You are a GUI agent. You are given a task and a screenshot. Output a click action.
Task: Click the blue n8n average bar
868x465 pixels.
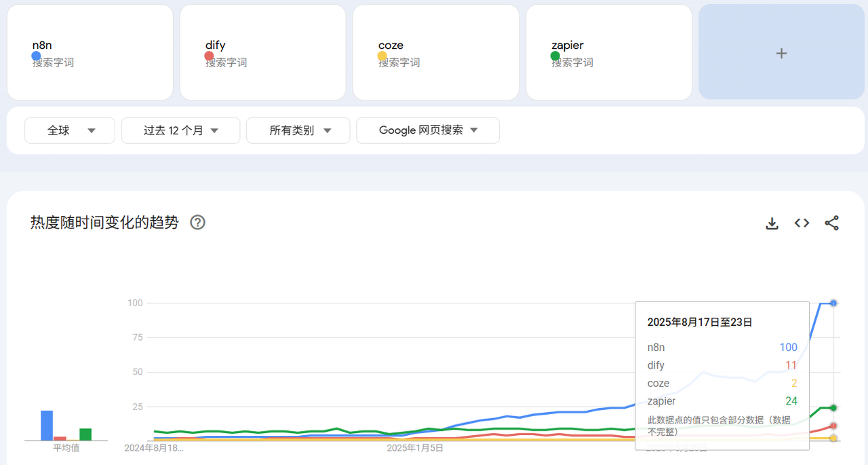coord(47,426)
